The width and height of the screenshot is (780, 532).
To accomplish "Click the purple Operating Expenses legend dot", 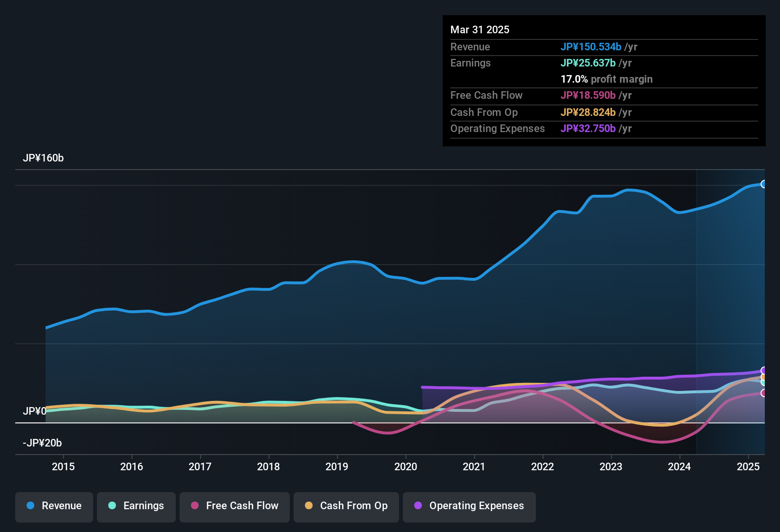I will pos(418,506).
